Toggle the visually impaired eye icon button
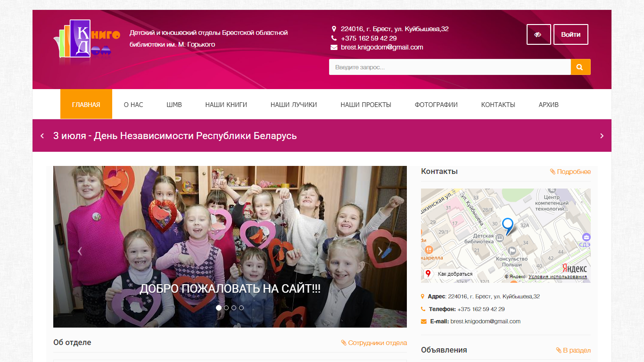This screenshot has width=644, height=362. (x=539, y=34)
